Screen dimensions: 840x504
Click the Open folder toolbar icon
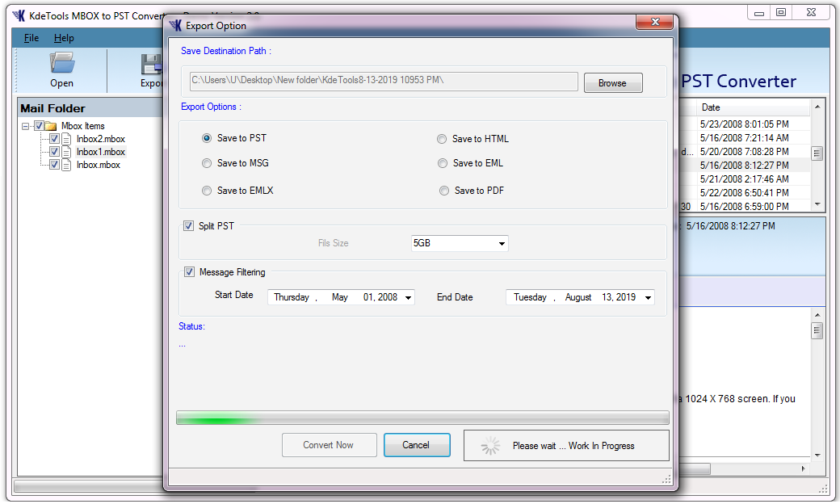62,63
